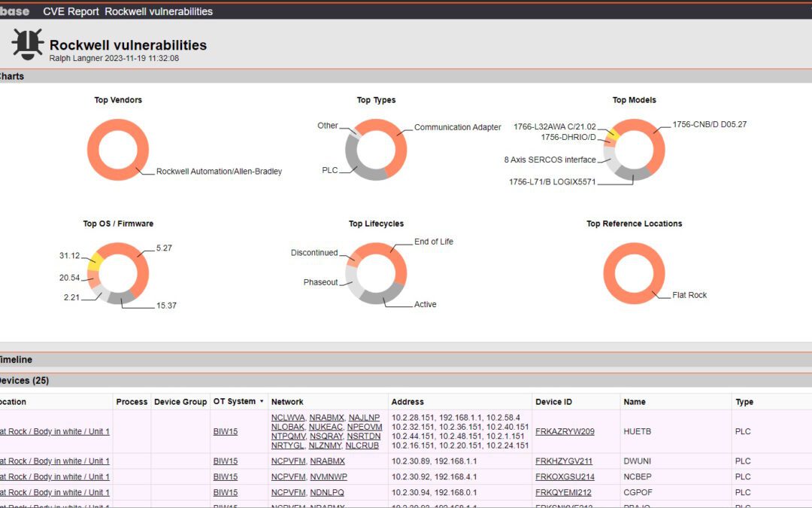Viewport: 812px width, 508px height.
Task: Open the NTPQMV network link
Action: 289,436
